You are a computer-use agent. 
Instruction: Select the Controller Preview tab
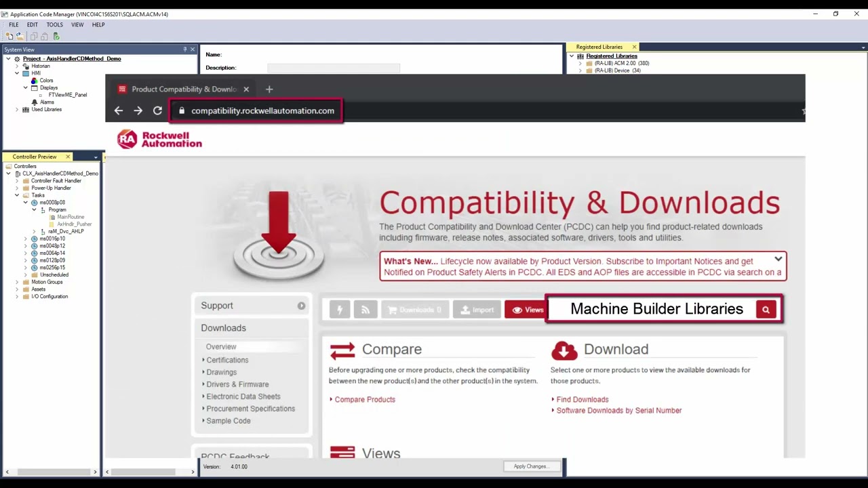(x=35, y=157)
